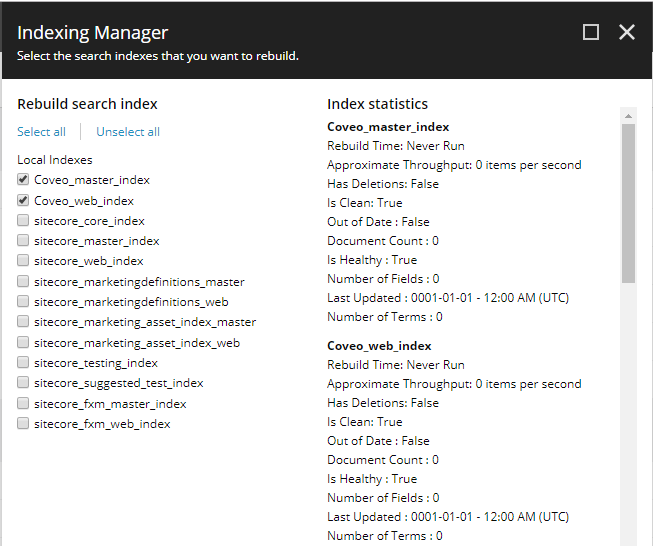This screenshot has width=653, height=546.
Task: Close the Indexing Manager dialog
Action: (627, 32)
